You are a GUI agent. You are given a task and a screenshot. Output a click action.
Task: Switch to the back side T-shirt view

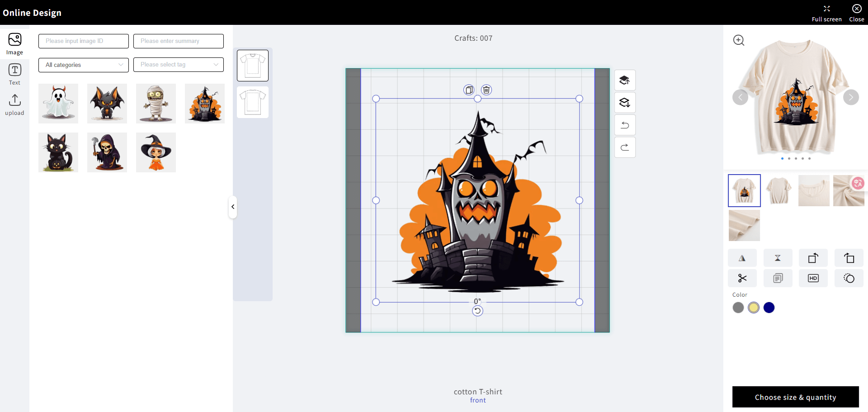click(x=253, y=102)
